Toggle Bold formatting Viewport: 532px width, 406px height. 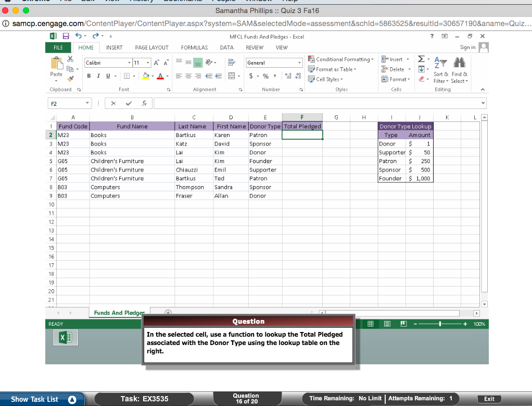(x=89, y=76)
